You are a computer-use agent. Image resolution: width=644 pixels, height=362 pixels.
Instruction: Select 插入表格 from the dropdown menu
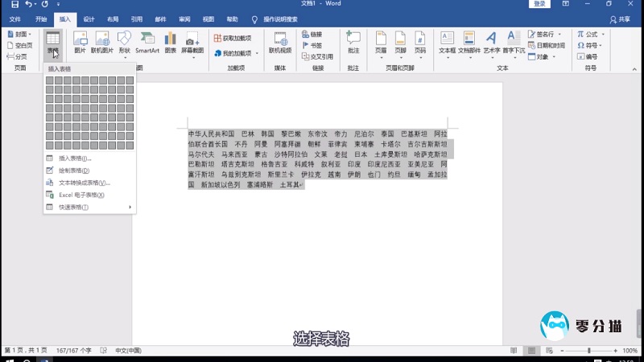(x=74, y=158)
